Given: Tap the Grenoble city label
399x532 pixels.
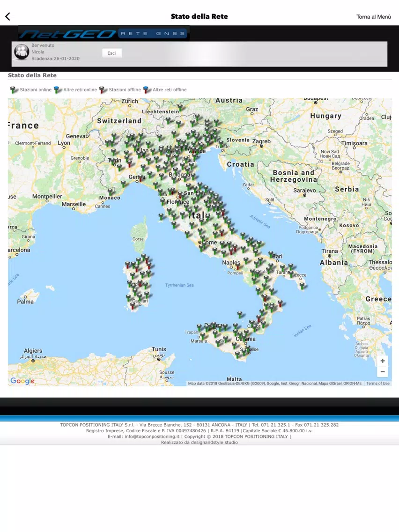Looking at the screenshot, I should (80, 158).
